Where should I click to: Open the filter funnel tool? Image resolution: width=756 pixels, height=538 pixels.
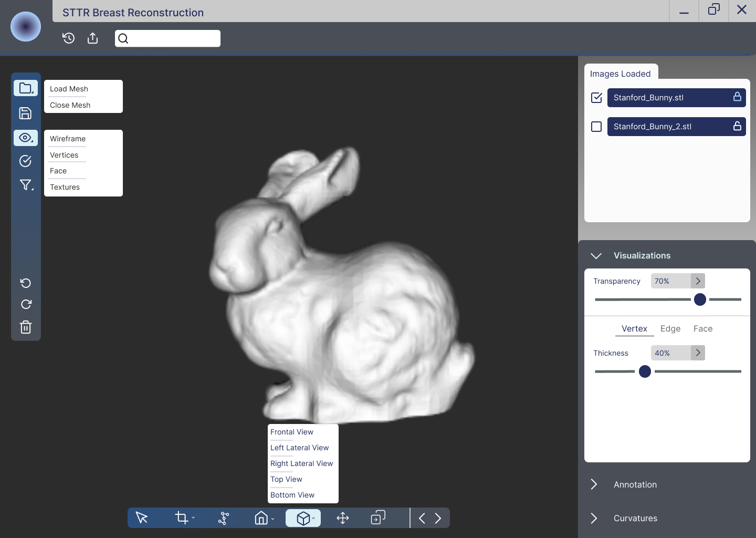point(26,185)
